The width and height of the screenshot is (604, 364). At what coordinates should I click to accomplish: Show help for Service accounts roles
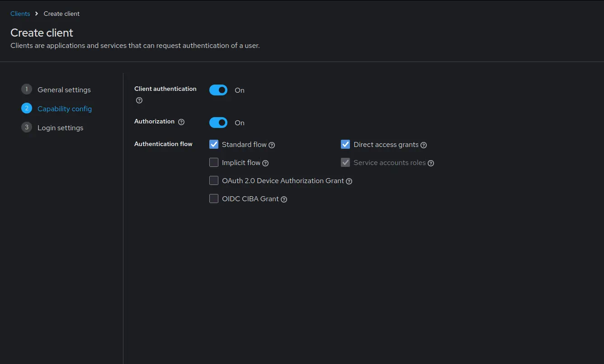(x=431, y=163)
